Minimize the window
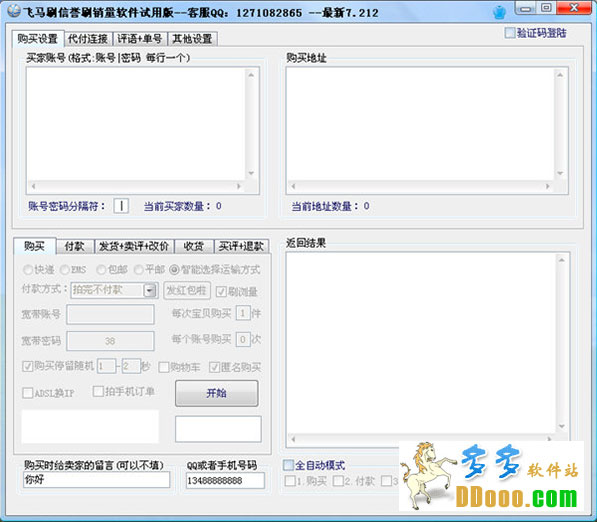This screenshot has height=522, width=597. point(525,8)
